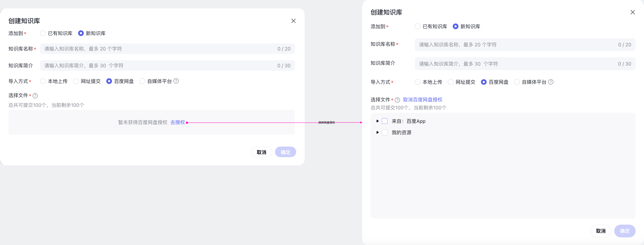The image size is (644, 245).
Task: Click the help icon next to 选择文件 in left dialog
Action: (35, 95)
